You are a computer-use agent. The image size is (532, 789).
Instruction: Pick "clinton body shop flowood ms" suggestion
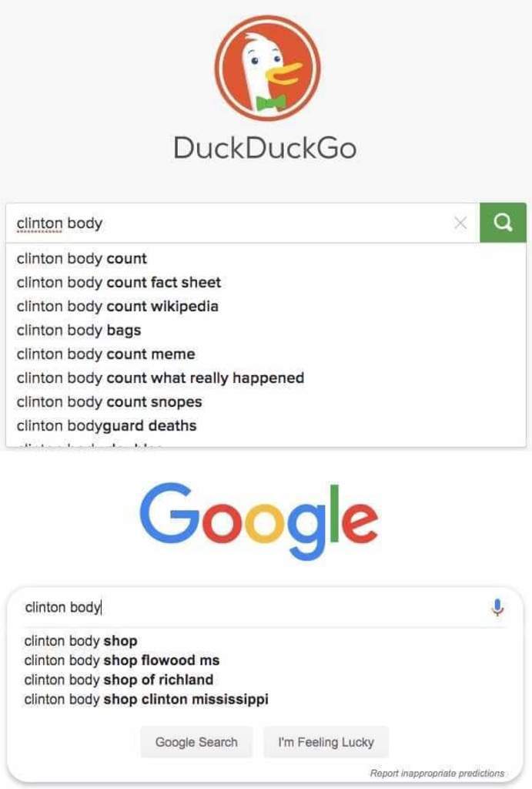pos(122,660)
